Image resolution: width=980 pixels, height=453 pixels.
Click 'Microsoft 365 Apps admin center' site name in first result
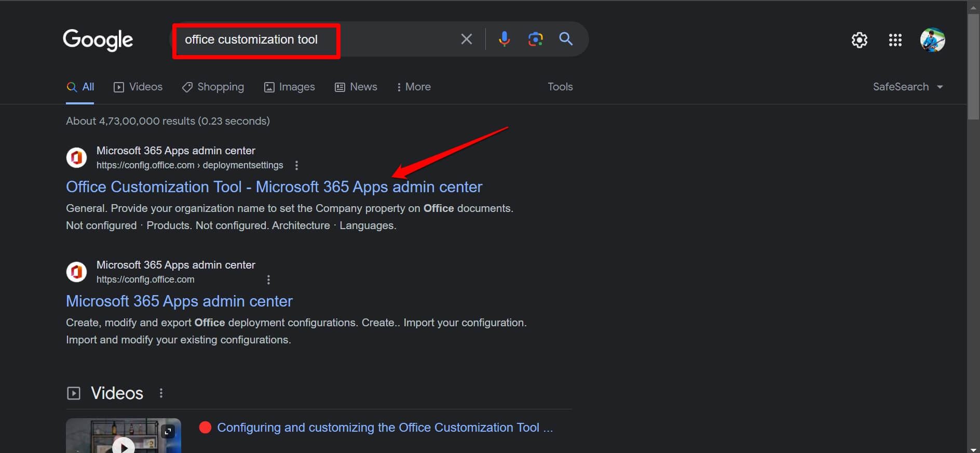[x=176, y=151]
